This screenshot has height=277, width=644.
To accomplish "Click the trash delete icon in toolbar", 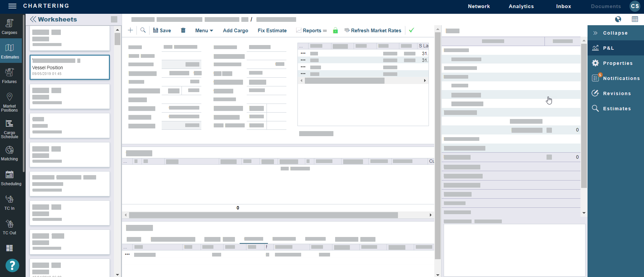I will click(183, 30).
